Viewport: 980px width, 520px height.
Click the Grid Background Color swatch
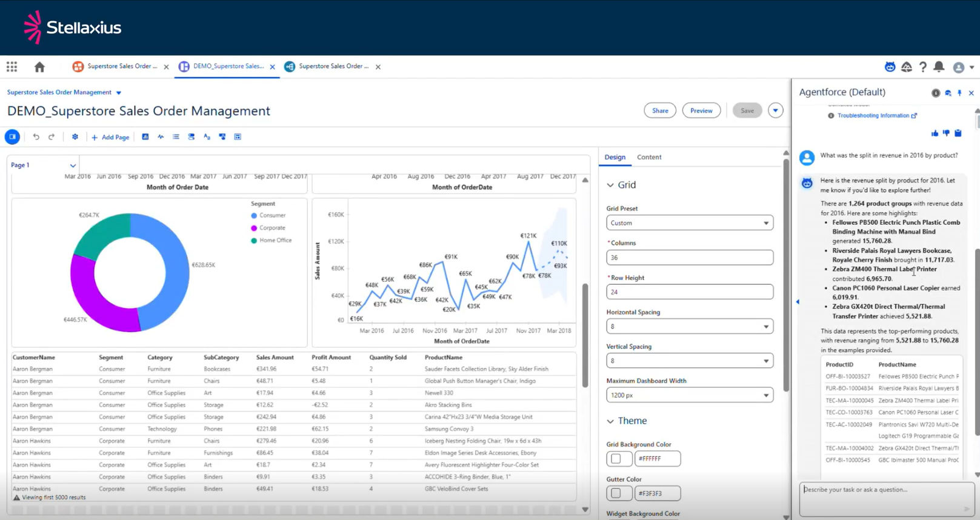tap(616, 459)
